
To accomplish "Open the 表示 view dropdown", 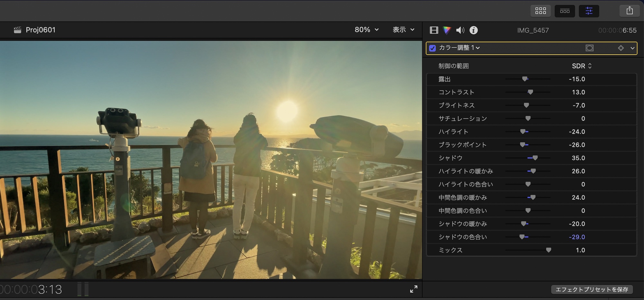I will 403,30.
